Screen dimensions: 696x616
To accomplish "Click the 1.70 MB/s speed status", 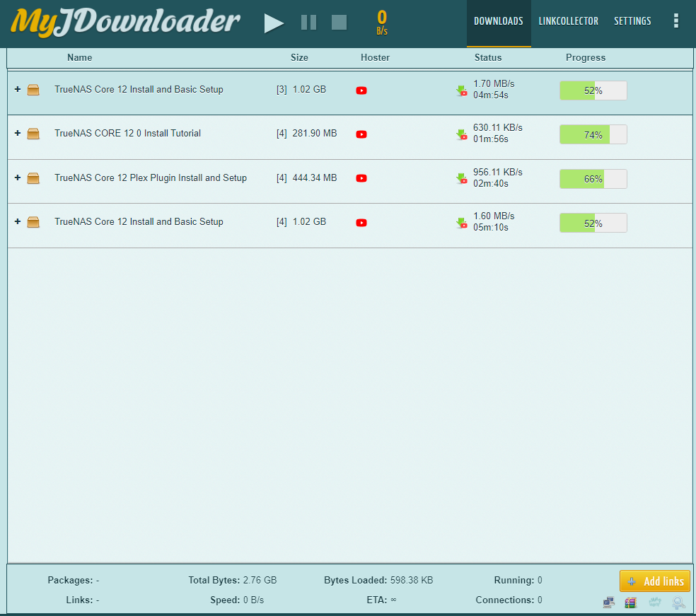I will [x=494, y=84].
